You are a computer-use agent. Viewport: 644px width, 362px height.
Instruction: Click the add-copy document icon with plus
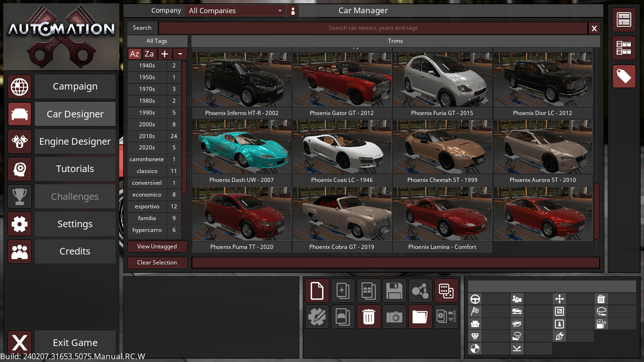[x=343, y=291]
